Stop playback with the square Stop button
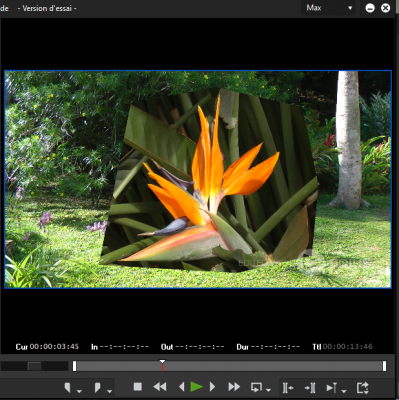Viewport: 399px width, 400px height. [137, 387]
